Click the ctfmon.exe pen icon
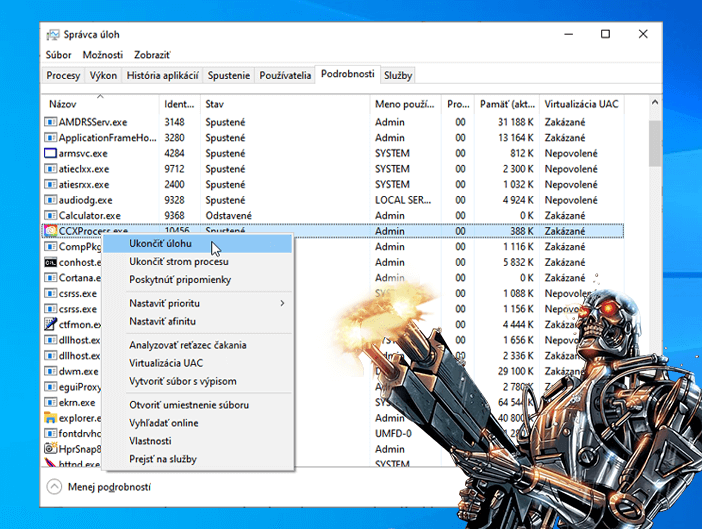Screen dimensions: 702x529 click(x=50, y=324)
